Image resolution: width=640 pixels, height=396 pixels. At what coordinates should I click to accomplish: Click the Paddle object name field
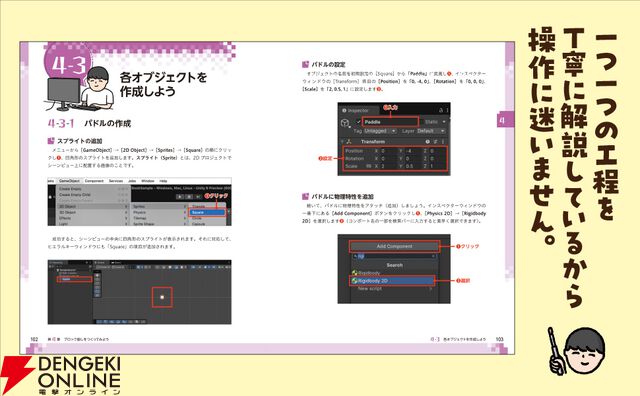(390, 122)
